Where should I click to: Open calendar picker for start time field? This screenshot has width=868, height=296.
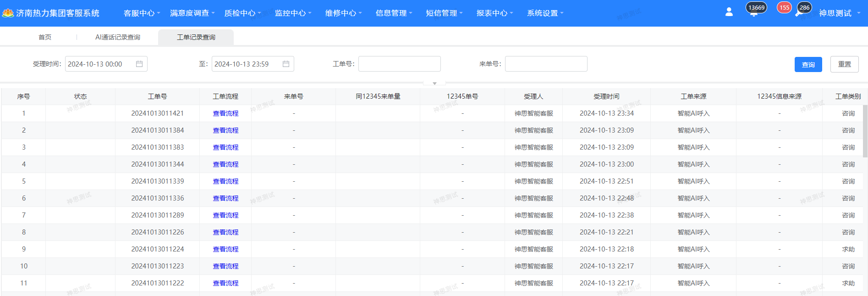pos(139,64)
